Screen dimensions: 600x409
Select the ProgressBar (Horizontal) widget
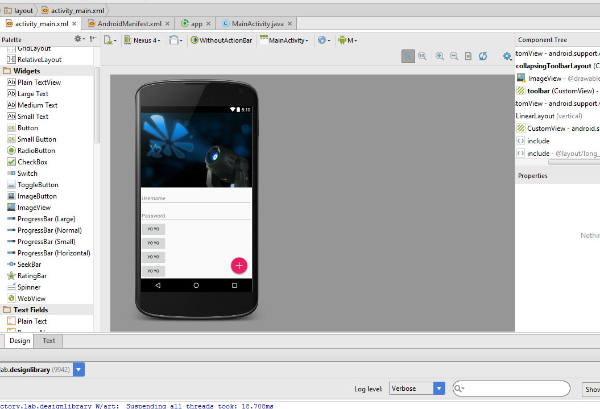coord(52,252)
